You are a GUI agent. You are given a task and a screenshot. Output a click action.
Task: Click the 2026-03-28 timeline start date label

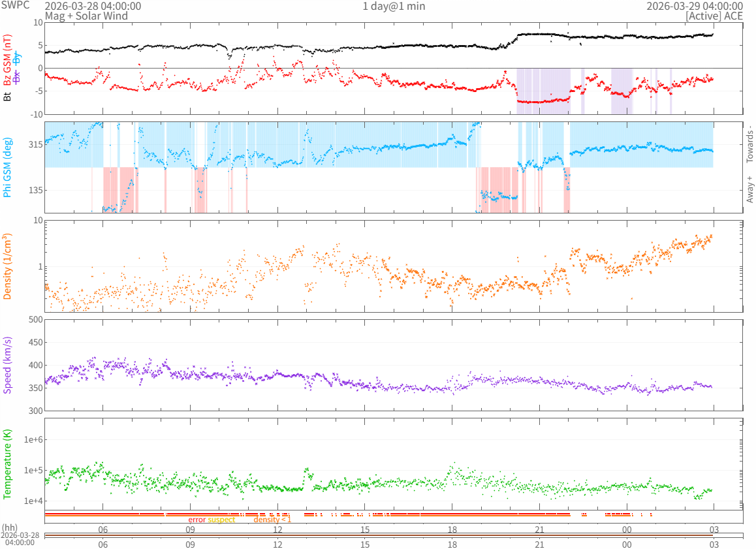(x=20, y=535)
